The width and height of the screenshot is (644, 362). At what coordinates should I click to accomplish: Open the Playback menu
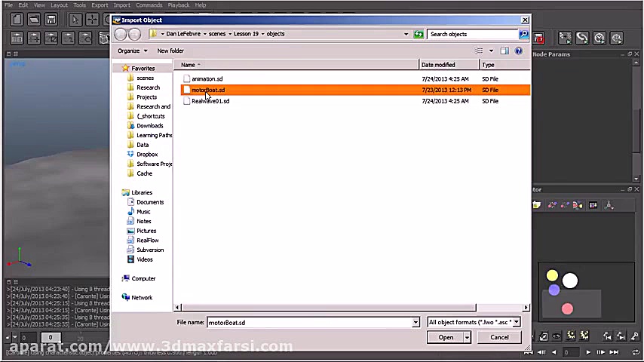(x=179, y=5)
